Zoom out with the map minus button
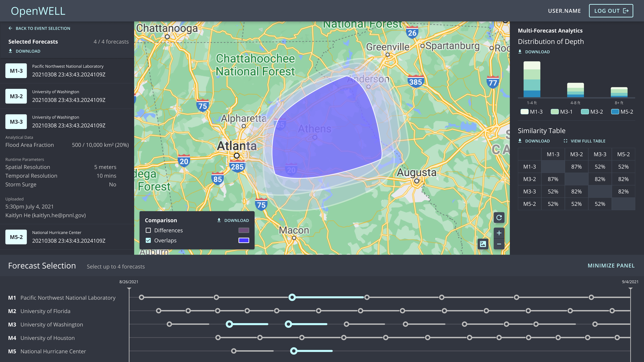644x362 pixels. [x=499, y=244]
